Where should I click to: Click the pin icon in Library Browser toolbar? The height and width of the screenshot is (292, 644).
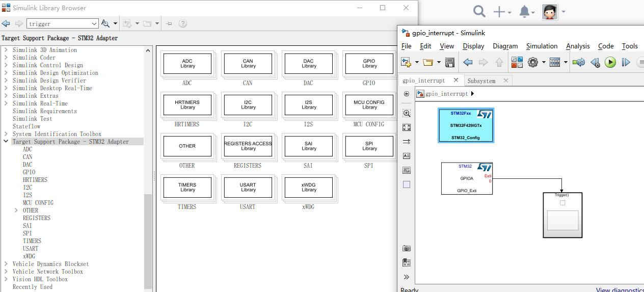tap(169, 23)
